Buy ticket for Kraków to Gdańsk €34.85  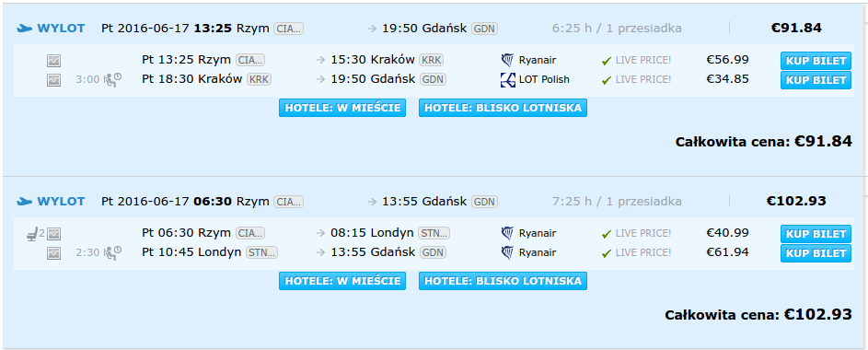click(816, 80)
